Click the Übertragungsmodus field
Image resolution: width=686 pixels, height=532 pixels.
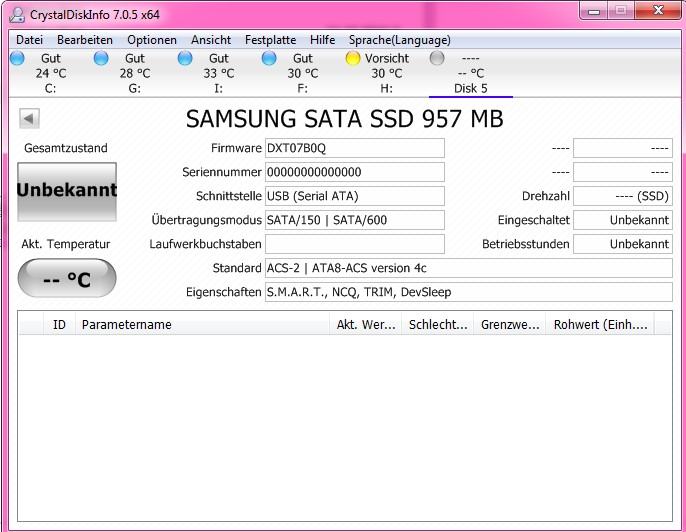click(x=355, y=220)
